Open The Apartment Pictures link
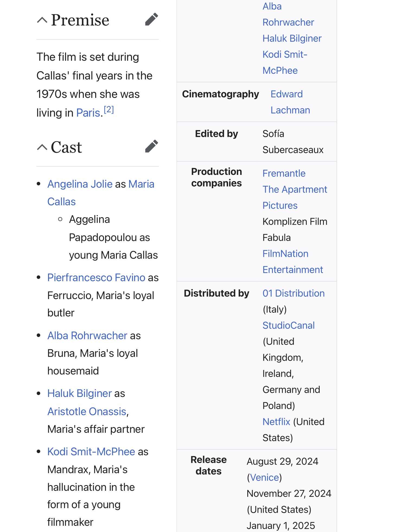Viewport: 403px width, 532px height. tap(295, 197)
